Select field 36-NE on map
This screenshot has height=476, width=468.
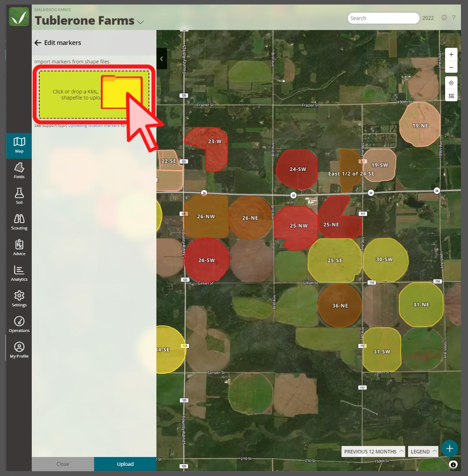pos(340,306)
